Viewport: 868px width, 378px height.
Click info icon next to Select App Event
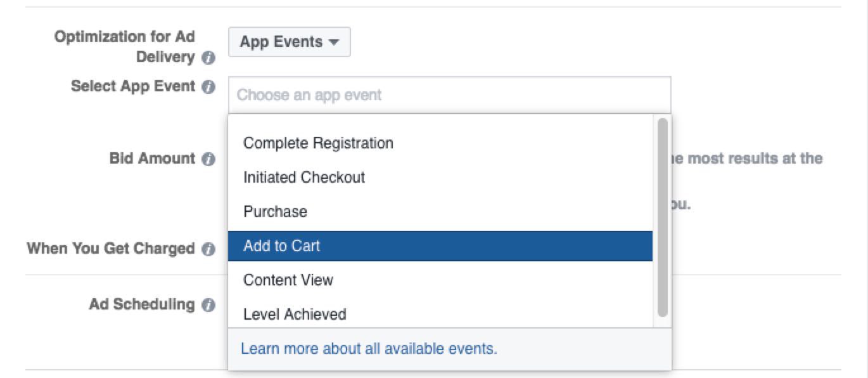coord(208,88)
